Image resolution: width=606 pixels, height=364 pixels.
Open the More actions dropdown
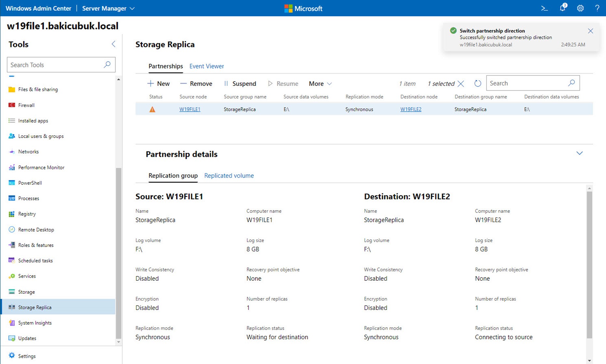(x=320, y=84)
